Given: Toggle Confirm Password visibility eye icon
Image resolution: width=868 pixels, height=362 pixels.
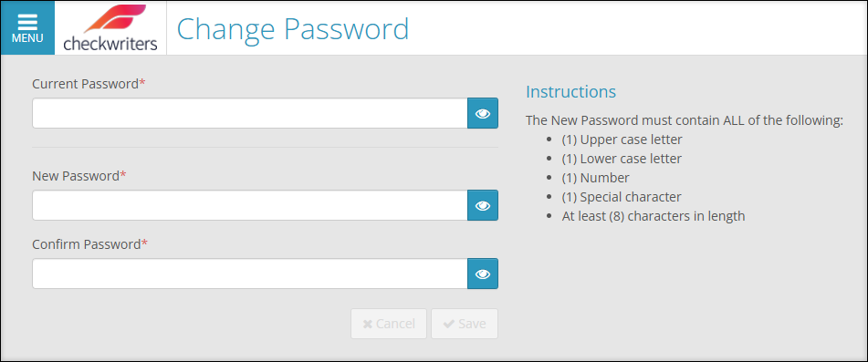Looking at the screenshot, I should pyautogui.click(x=483, y=274).
